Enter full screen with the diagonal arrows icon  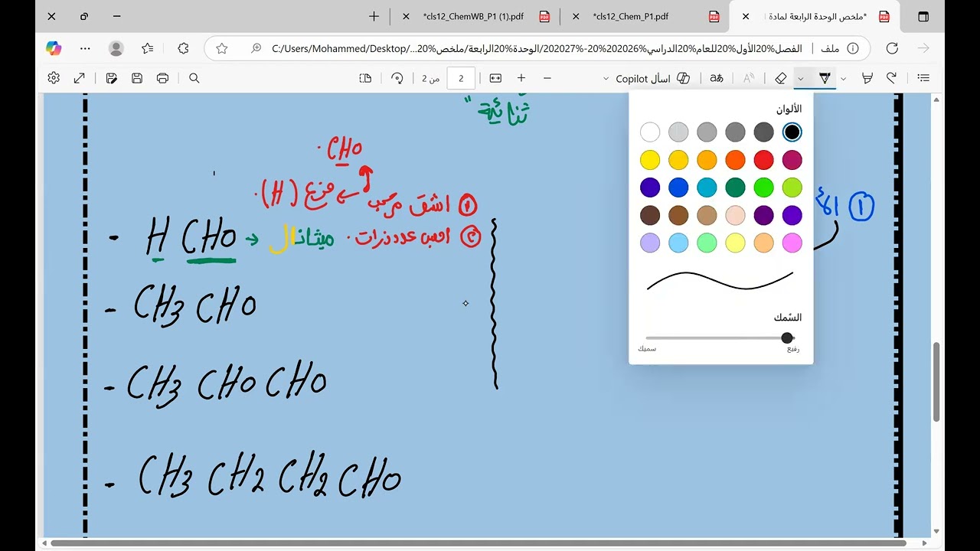pos(80,78)
